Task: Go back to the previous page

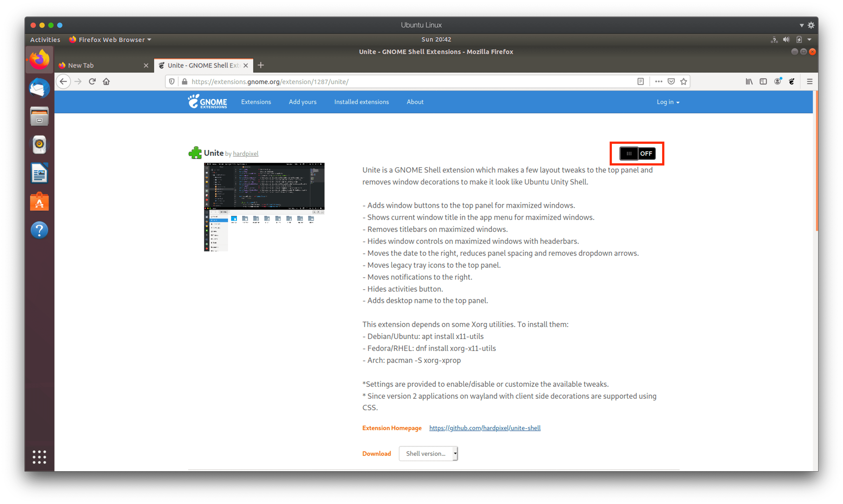Action: (64, 81)
